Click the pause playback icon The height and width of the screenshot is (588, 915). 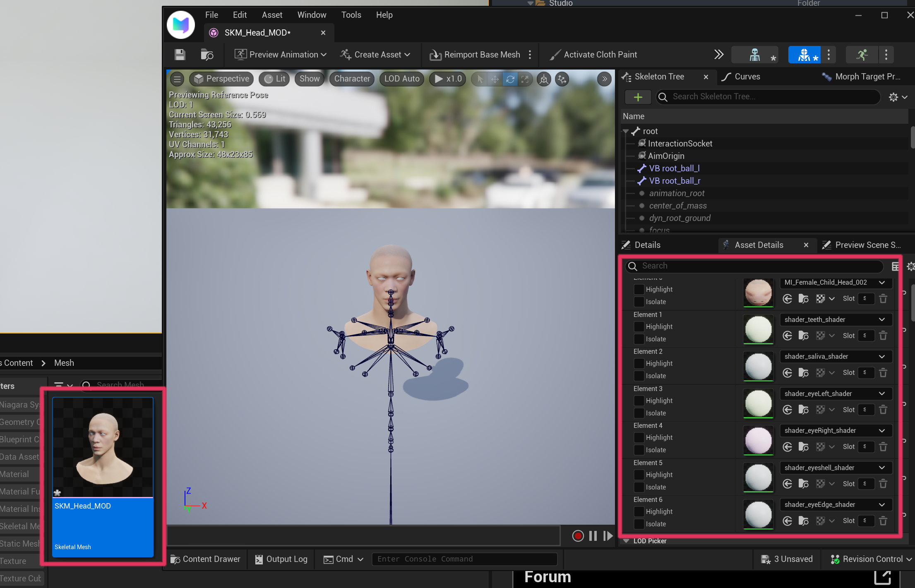pyautogui.click(x=593, y=536)
